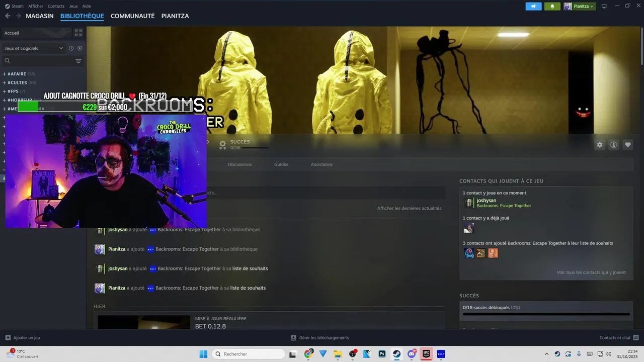
Task: Open the Afficher menu
Action: 36,6
